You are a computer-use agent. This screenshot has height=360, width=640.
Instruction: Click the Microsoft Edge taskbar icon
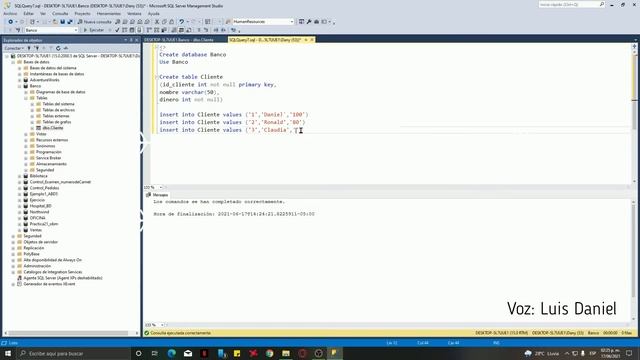(171, 353)
